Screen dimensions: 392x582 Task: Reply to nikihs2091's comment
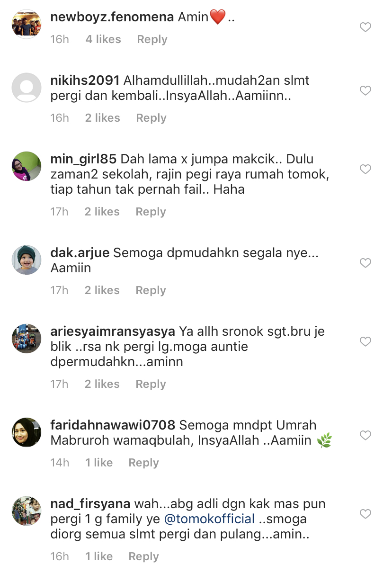[151, 118]
